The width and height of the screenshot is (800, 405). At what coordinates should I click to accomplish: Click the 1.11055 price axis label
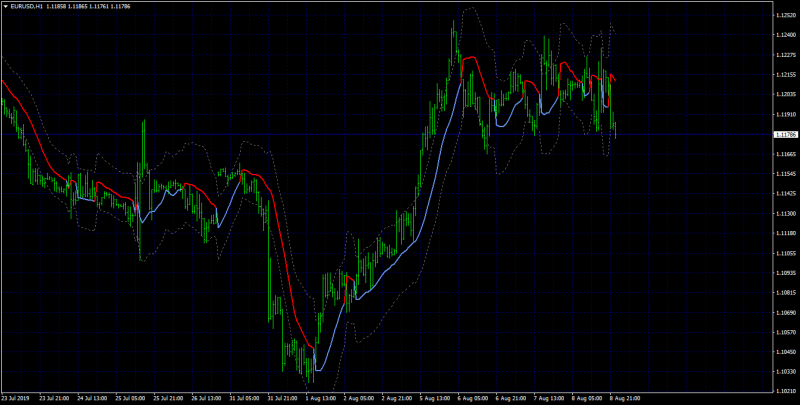[x=785, y=254]
